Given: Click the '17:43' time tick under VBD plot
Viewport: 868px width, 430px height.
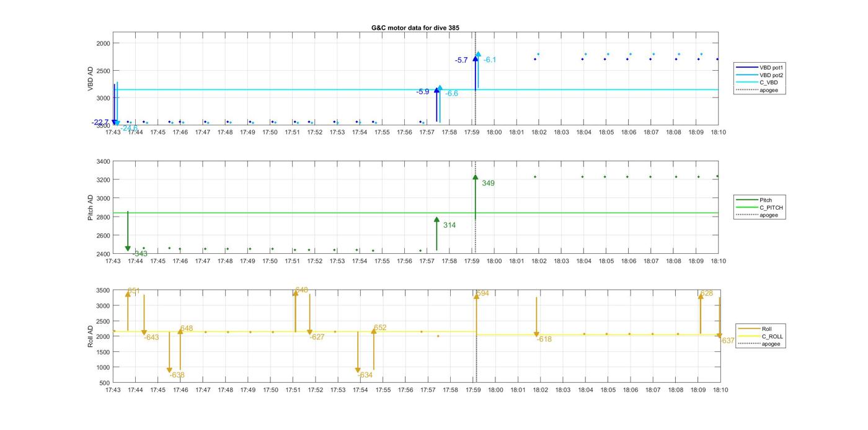Looking at the screenshot, I should click(113, 132).
